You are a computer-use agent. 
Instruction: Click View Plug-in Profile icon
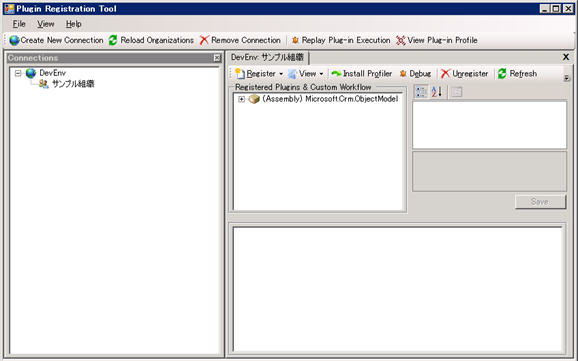click(401, 40)
